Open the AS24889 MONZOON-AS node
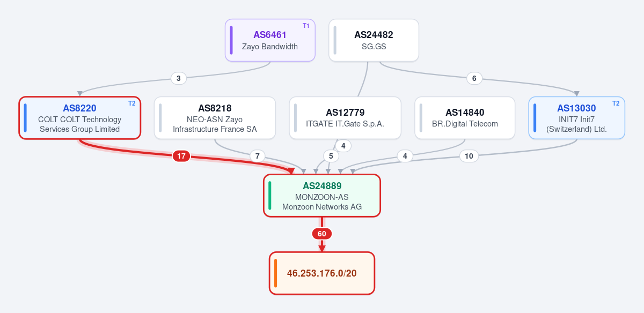 tap(322, 196)
